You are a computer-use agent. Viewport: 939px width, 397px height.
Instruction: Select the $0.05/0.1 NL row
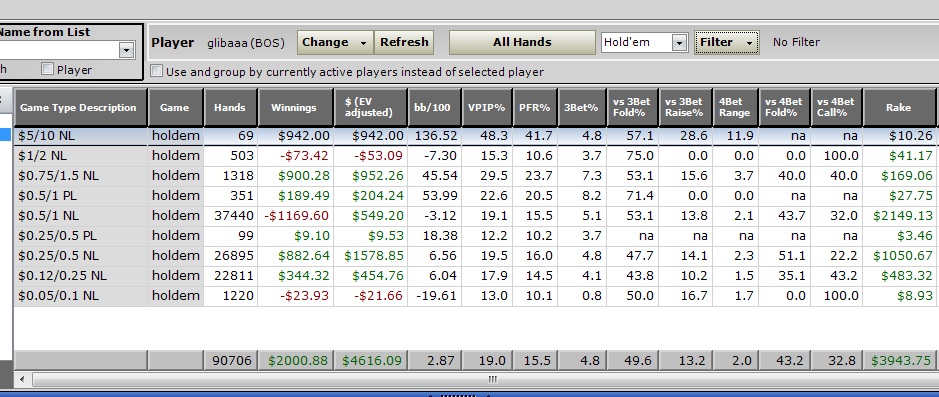pos(474,296)
